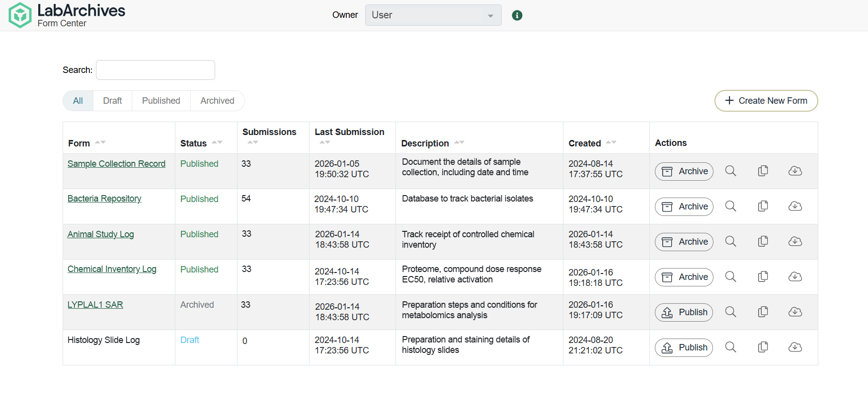The height and width of the screenshot is (412, 868).
Task: Duplicate Histology Slide Log with copy icon
Action: click(x=763, y=347)
